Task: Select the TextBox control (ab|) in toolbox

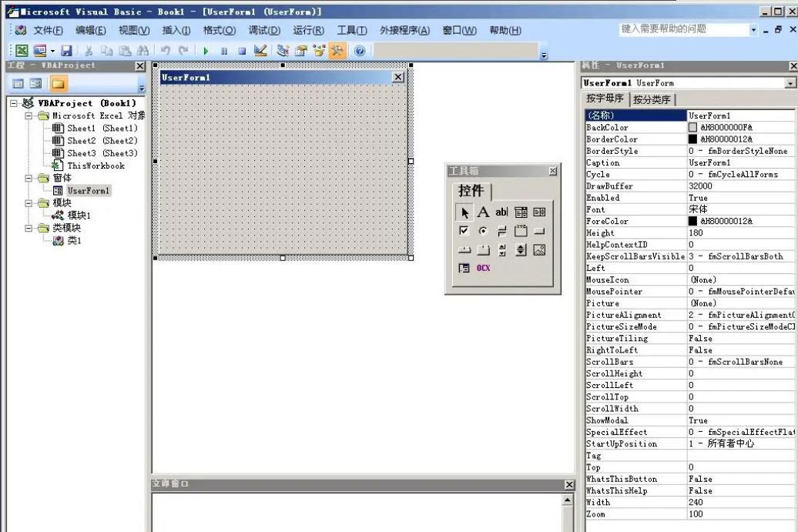Action: click(501, 212)
